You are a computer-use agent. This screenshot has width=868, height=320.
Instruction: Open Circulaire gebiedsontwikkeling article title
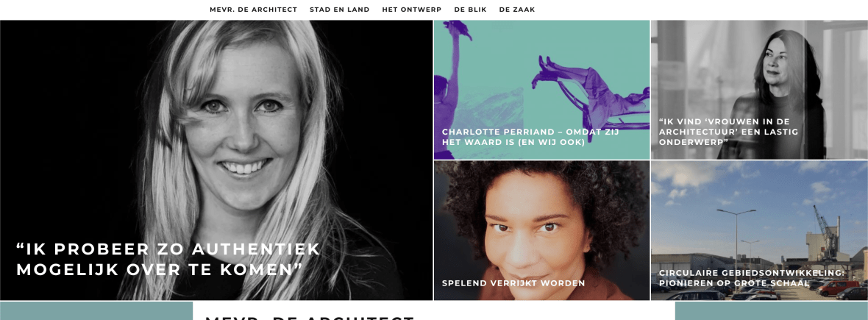[x=752, y=278]
